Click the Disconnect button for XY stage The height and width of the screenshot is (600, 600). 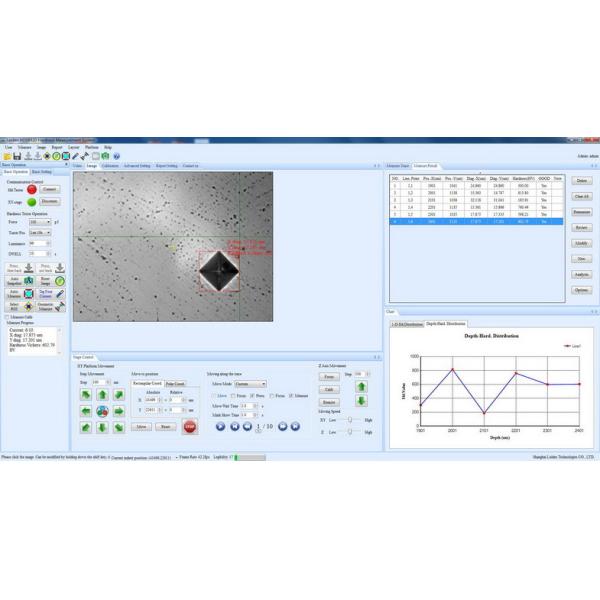pyautogui.click(x=49, y=201)
